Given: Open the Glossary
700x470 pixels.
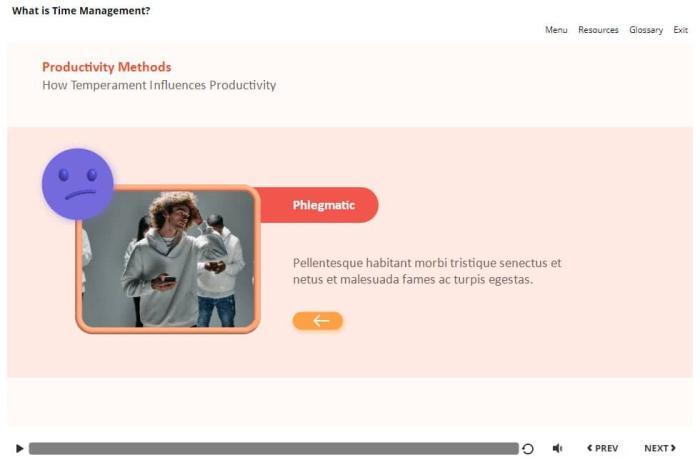Looking at the screenshot, I should click(x=646, y=30).
